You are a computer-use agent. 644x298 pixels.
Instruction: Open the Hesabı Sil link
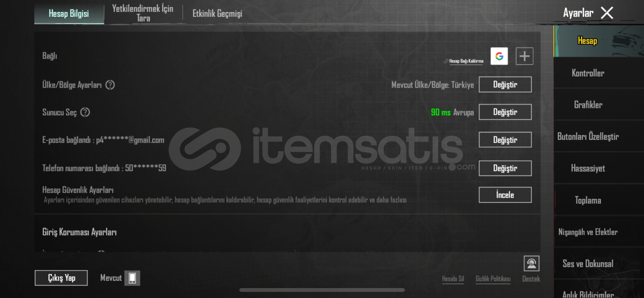453,279
